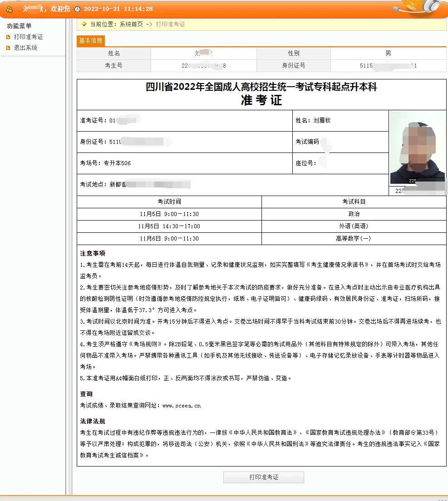The height and width of the screenshot is (501, 448).
Task: Click the header datetime 2022-10-31 11:14:28
Action: [118, 9]
